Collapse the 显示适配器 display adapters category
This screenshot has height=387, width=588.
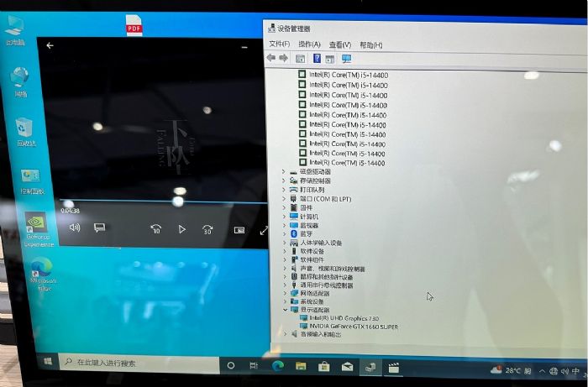pyautogui.click(x=284, y=310)
